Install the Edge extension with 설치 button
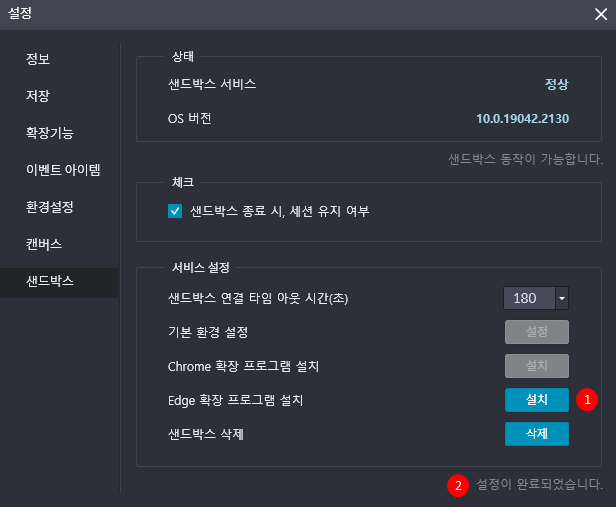Image resolution: width=616 pixels, height=507 pixels. tap(537, 400)
